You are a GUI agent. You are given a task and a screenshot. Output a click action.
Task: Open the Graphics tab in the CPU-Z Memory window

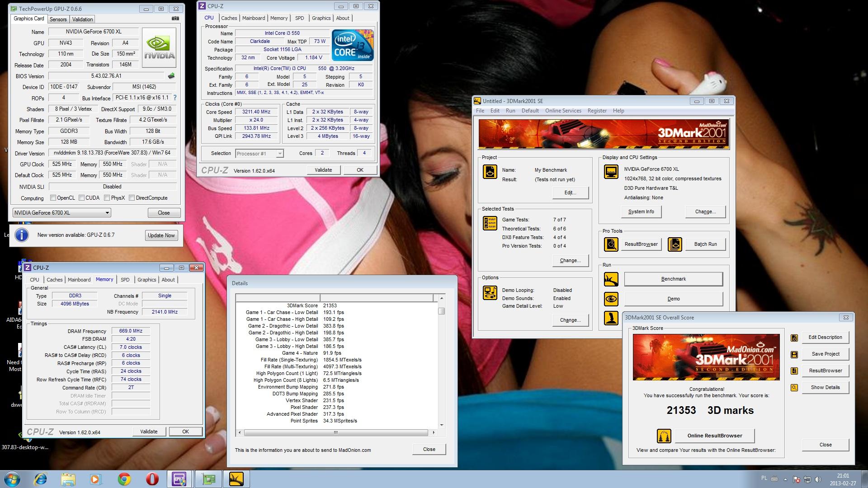click(x=147, y=280)
